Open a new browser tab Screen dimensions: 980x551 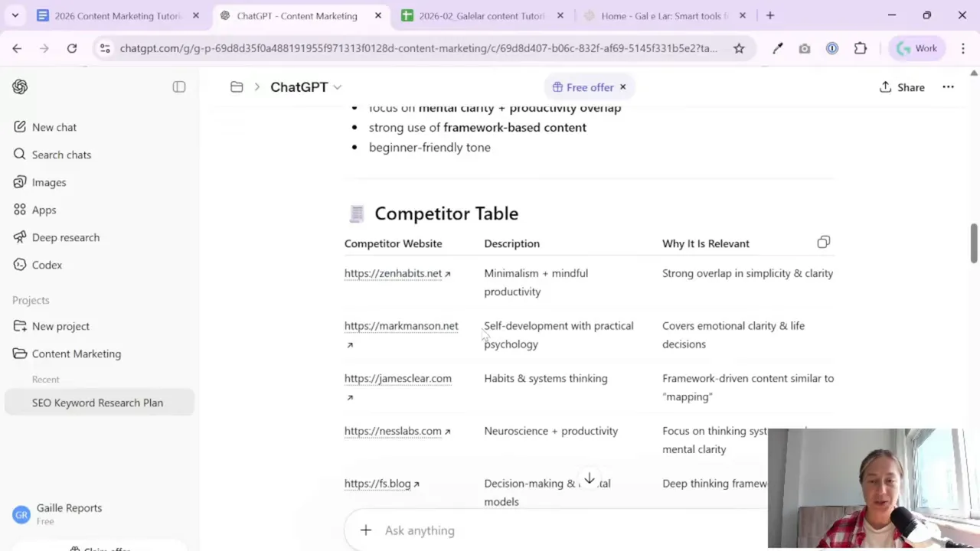(x=770, y=15)
